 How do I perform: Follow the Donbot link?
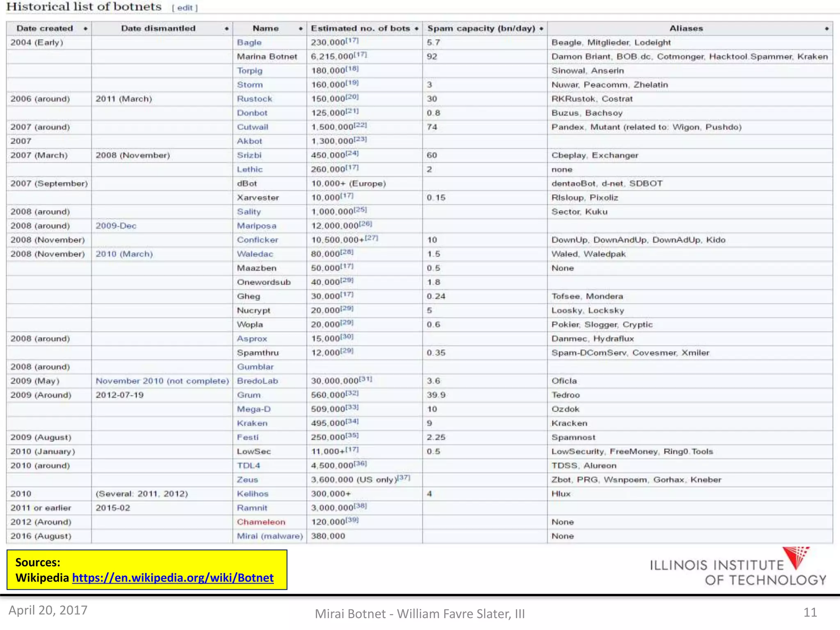[x=252, y=113]
